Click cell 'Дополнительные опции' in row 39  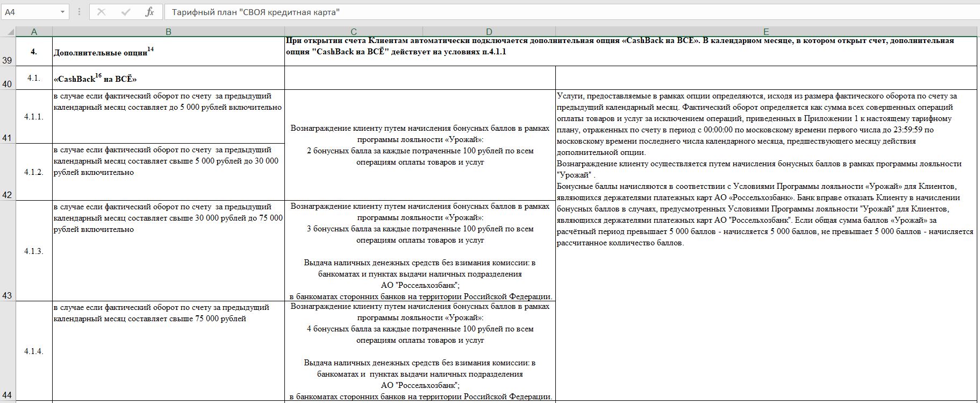pyautogui.click(x=168, y=52)
